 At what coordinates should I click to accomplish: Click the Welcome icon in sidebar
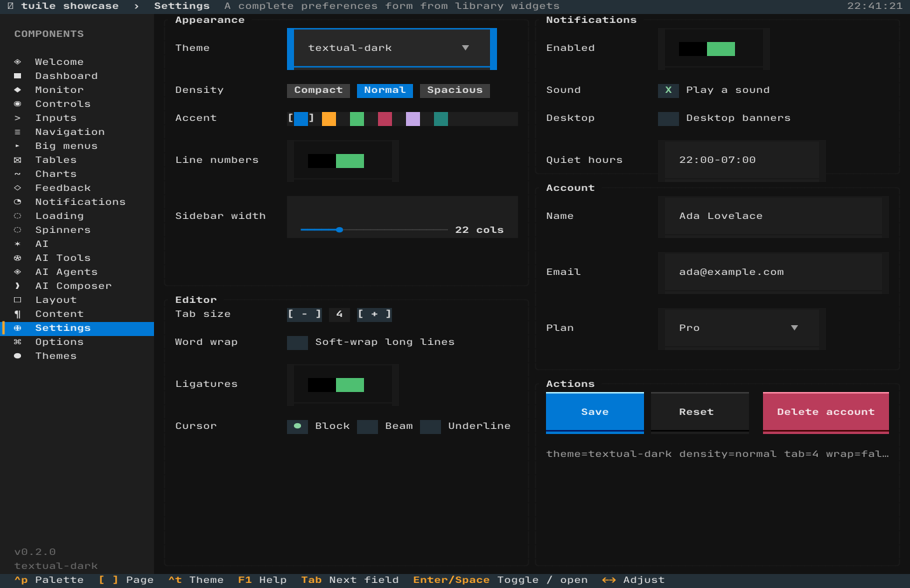click(18, 62)
